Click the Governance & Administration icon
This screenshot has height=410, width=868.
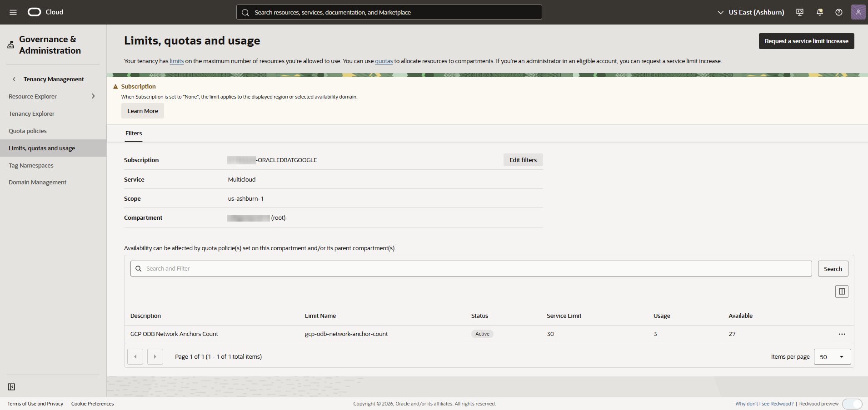click(11, 45)
